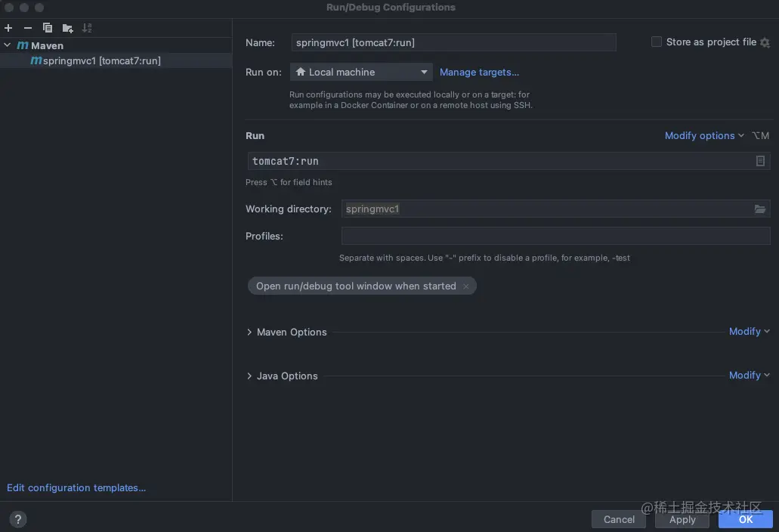
Task: Confirm with the OK button
Action: coord(745,519)
